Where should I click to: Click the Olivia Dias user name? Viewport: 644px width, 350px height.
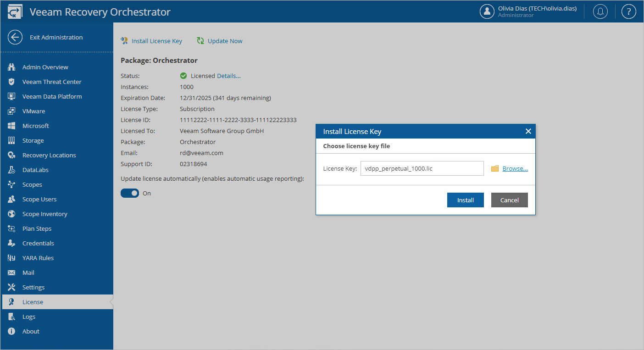[537, 8]
